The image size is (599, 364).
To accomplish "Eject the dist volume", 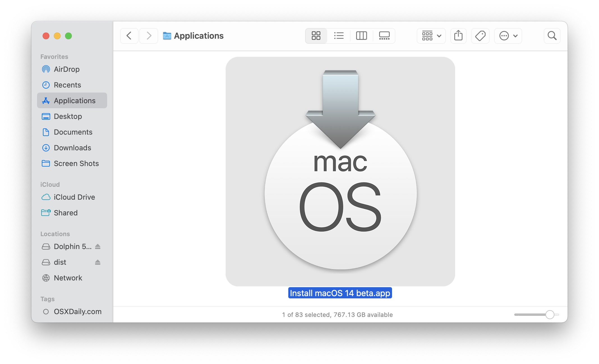I will pos(98,262).
